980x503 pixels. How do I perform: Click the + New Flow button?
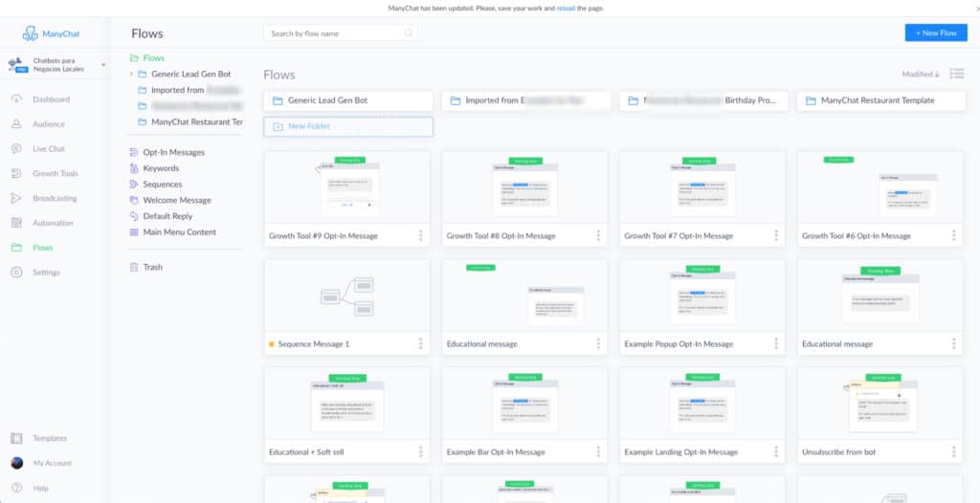tap(936, 33)
